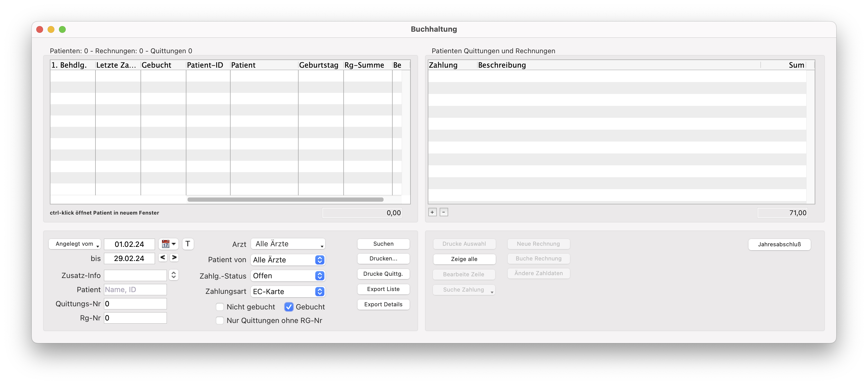Click the Patient Name, ID input field

(135, 289)
